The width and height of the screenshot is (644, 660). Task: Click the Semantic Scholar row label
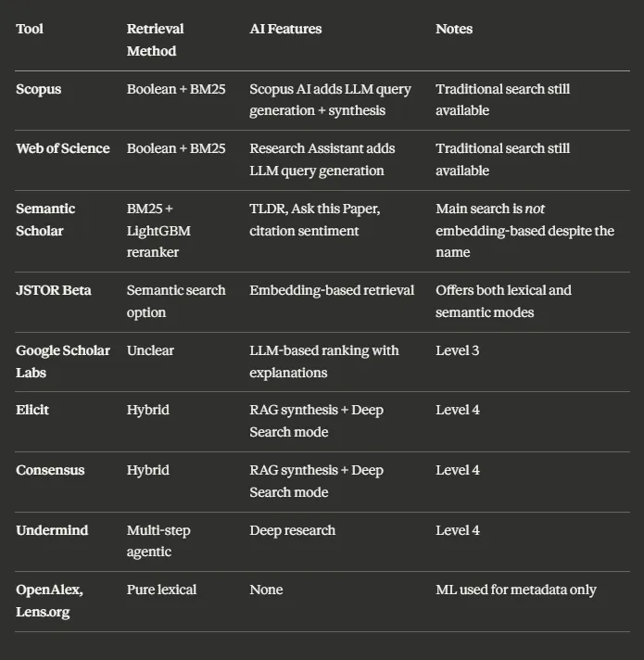pyautogui.click(x=45, y=220)
